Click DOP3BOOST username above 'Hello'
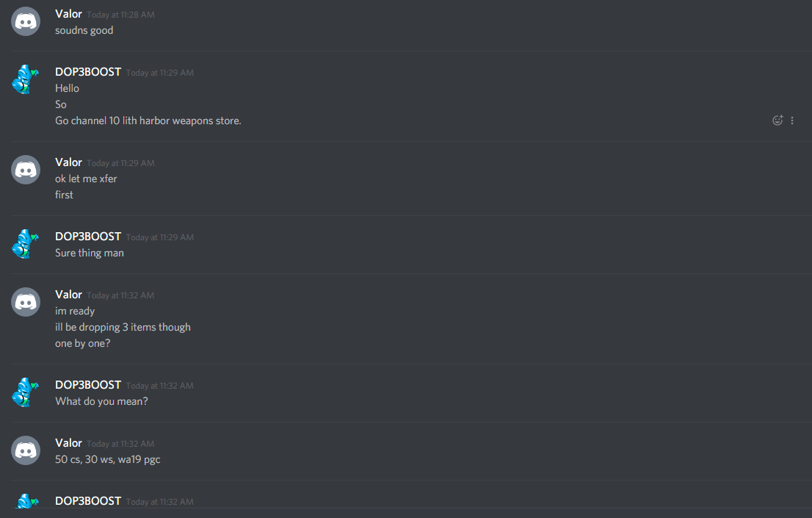The width and height of the screenshot is (812, 518). pyautogui.click(x=88, y=72)
